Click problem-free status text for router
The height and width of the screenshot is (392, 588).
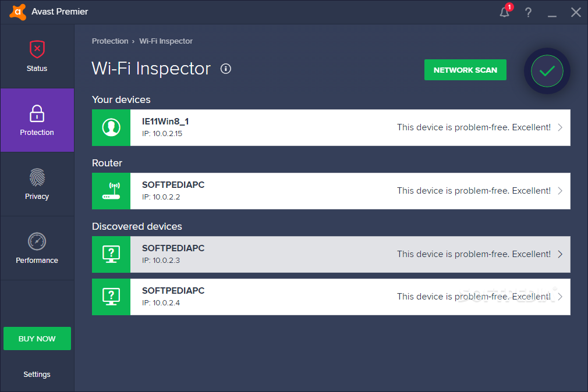pyautogui.click(x=474, y=191)
